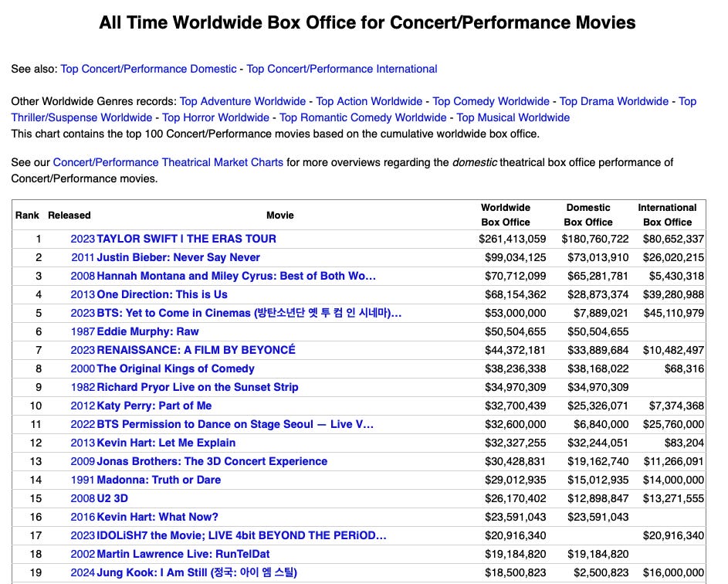
Task: Select international value $80,652,337
Action: tap(673, 239)
